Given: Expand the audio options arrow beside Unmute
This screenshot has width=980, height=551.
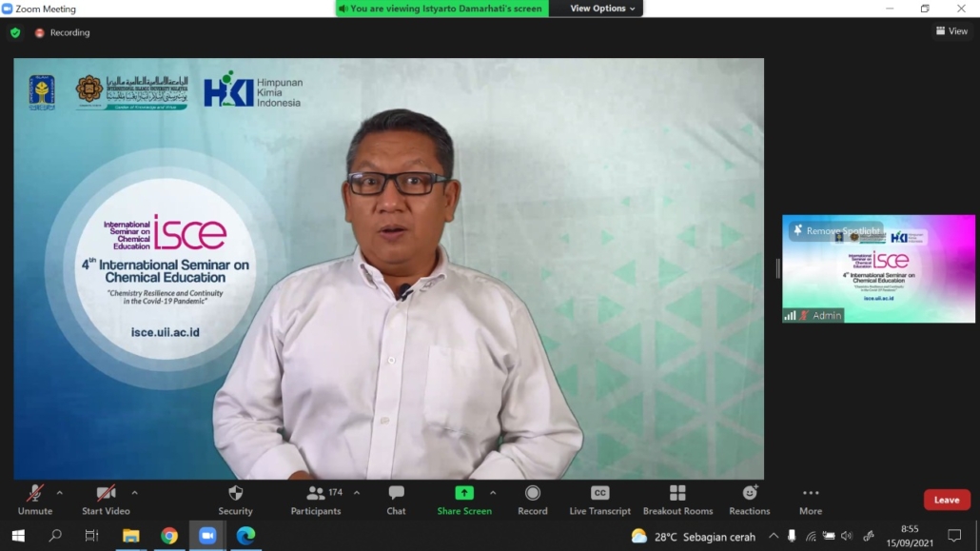Looking at the screenshot, I should coord(60,493).
